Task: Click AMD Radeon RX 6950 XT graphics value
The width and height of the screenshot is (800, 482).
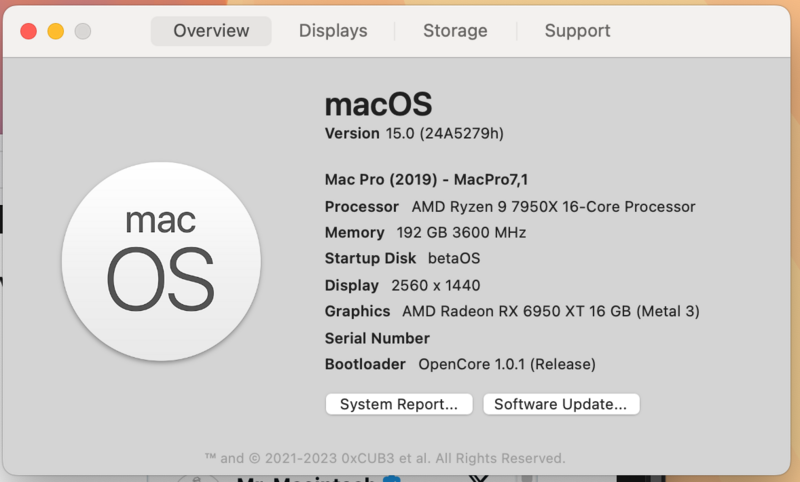Action: 551,311
